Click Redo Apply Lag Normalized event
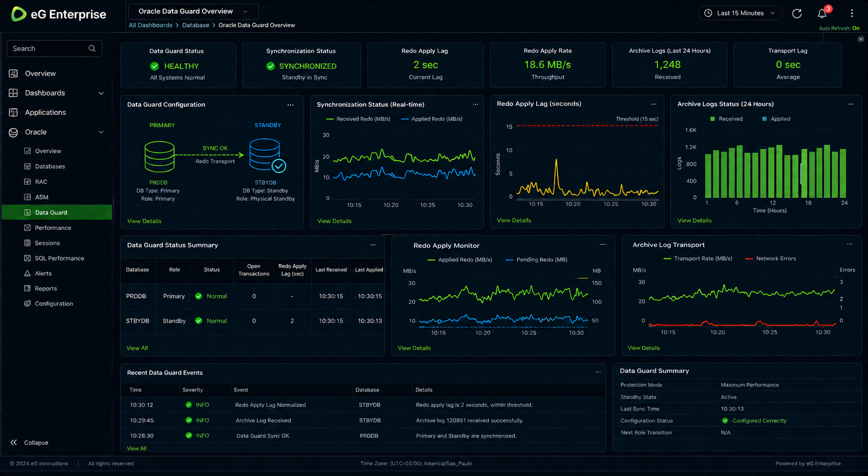 270,405
